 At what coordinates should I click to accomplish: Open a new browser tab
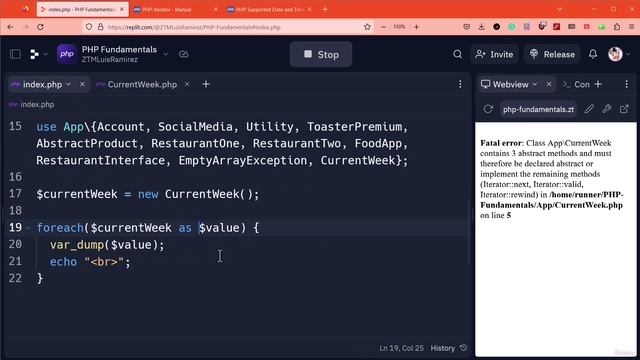click(x=325, y=9)
